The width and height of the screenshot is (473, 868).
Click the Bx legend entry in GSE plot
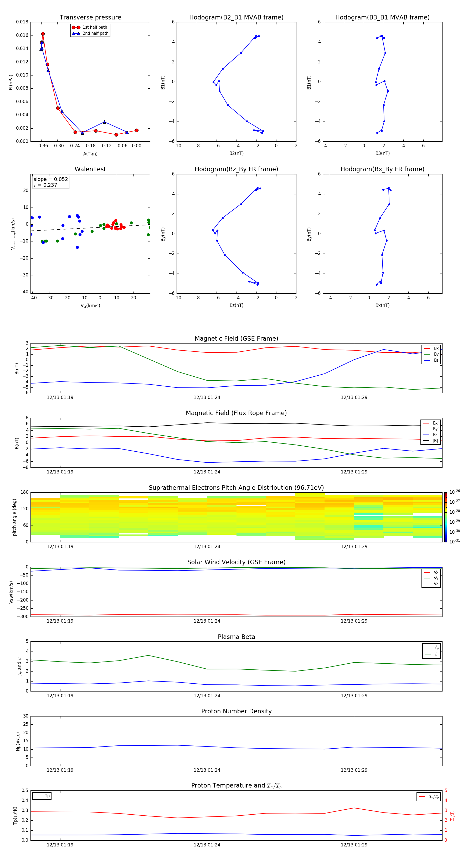431,349
